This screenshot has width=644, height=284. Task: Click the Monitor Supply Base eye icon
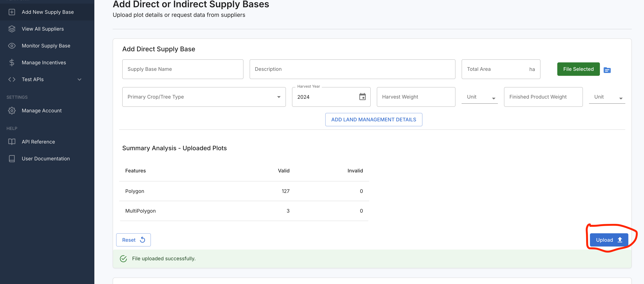[12, 46]
